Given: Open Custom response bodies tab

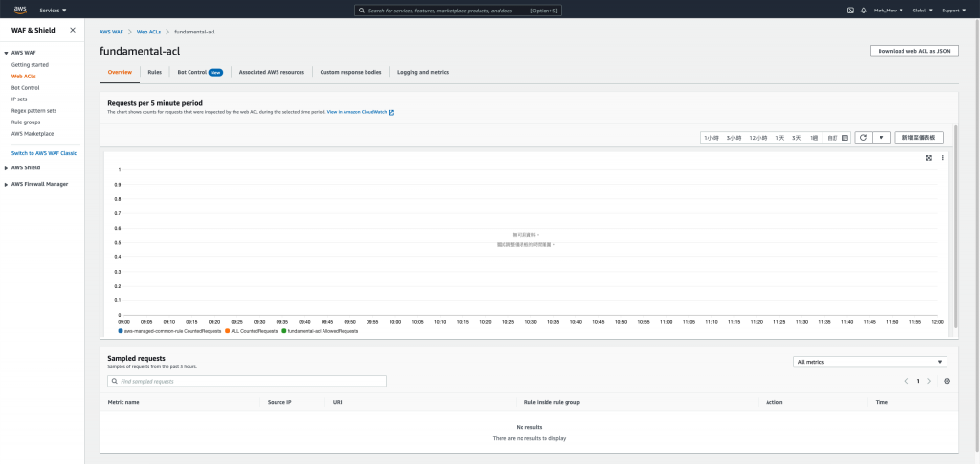Looking at the screenshot, I should pos(350,72).
